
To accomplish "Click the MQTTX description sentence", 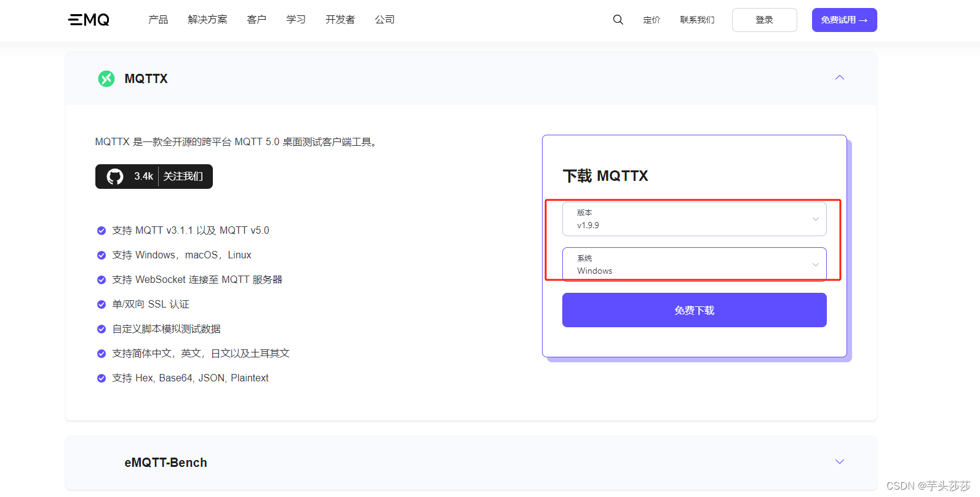I will click(237, 142).
